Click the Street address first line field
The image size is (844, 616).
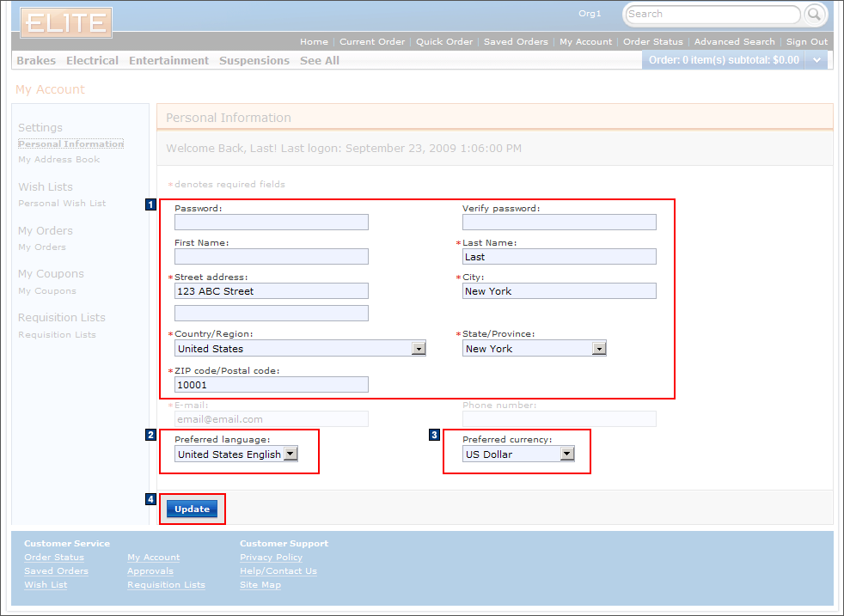[x=272, y=291]
